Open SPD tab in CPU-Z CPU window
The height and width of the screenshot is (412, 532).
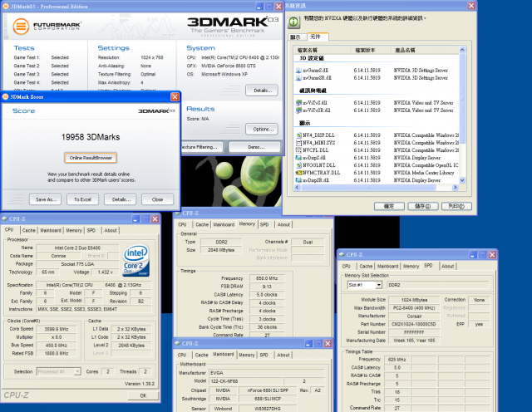[91, 231]
